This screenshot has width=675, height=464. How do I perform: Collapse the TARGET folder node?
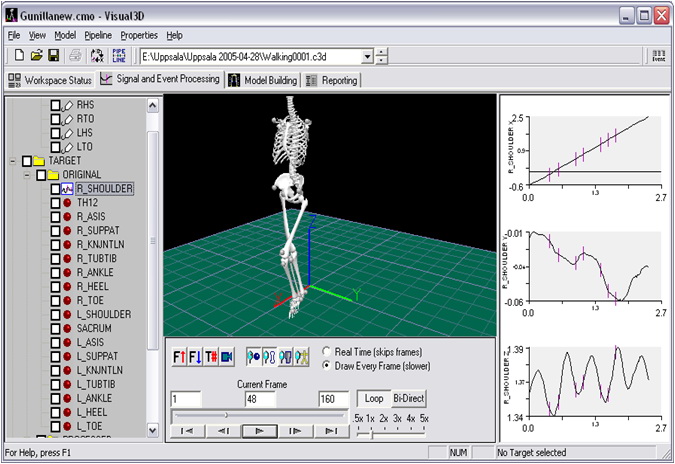pyautogui.click(x=12, y=160)
